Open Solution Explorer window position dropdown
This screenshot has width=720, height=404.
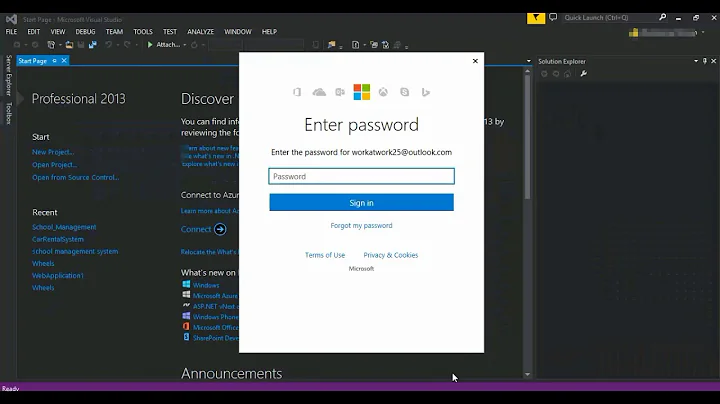coord(696,61)
